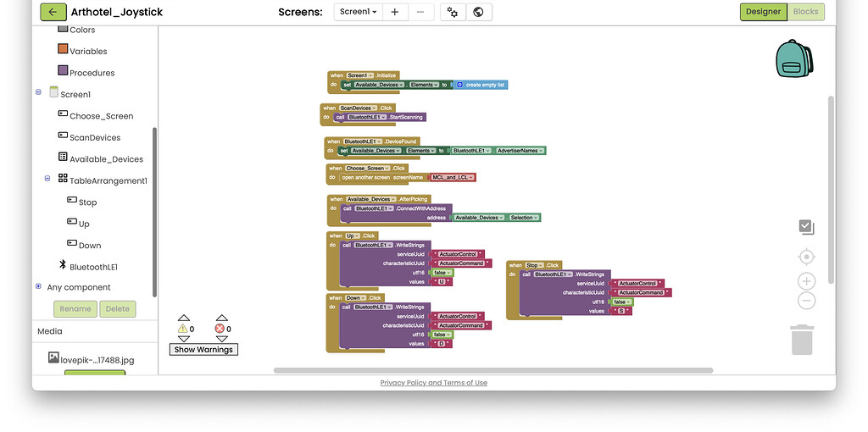Screen dimensions: 868x432
Task: Click the Show Warnings button
Action: click(203, 349)
